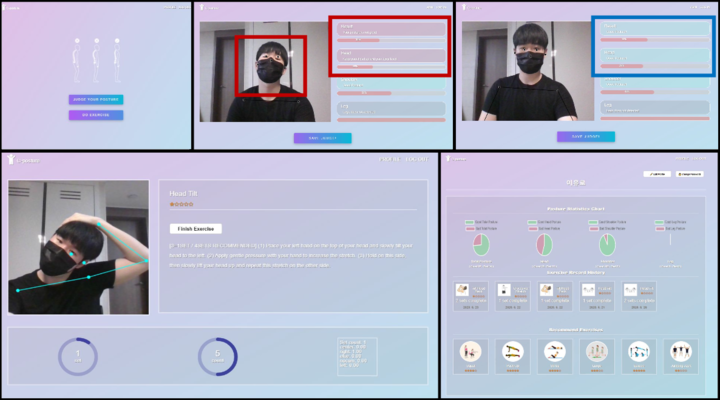Click the DO EXERCISE button
The image size is (720, 400).
tap(96, 115)
